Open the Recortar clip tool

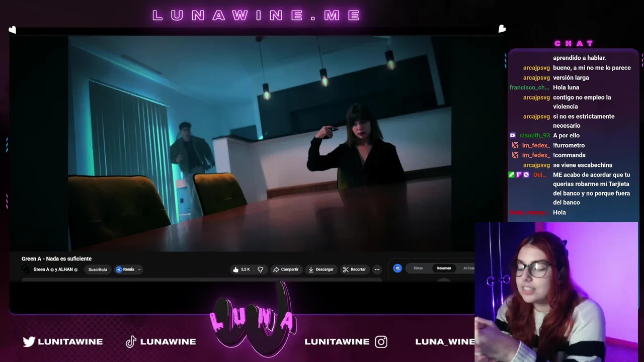[x=354, y=269]
